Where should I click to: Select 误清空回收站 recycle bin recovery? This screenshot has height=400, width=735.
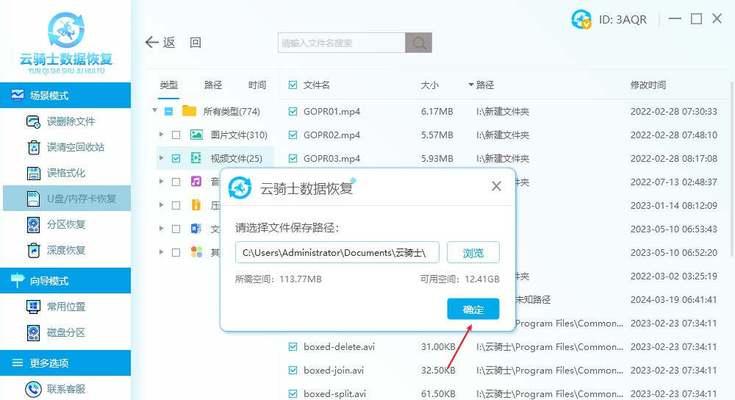click(65, 147)
